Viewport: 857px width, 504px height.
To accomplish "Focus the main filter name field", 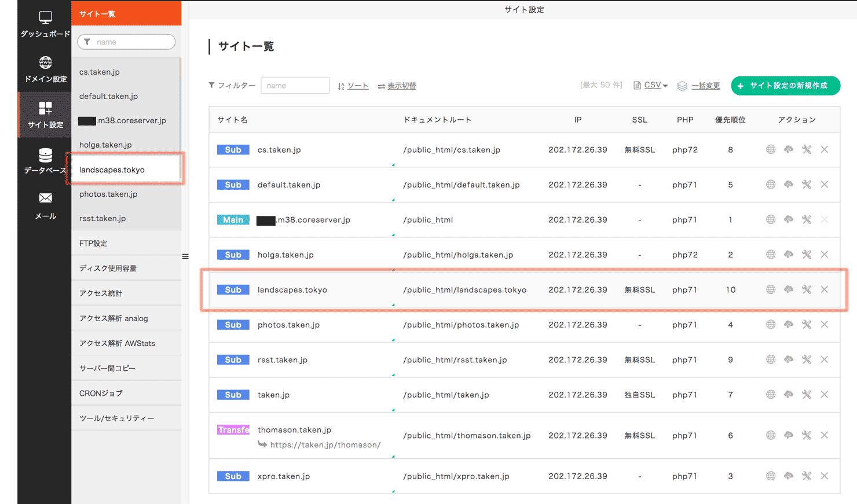I will pyautogui.click(x=295, y=86).
